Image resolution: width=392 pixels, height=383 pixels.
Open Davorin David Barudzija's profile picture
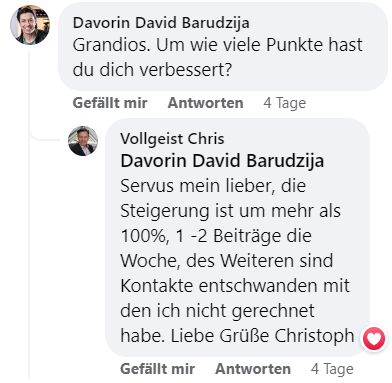(x=30, y=24)
